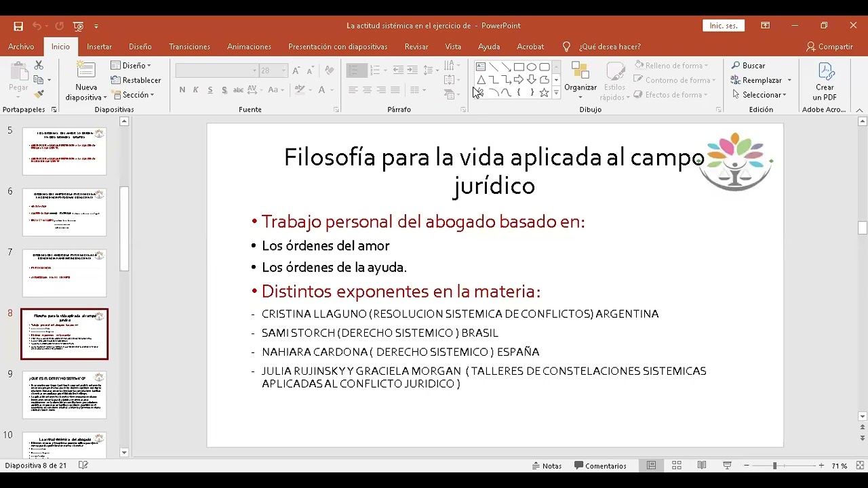Click the Format Painter brush icon
The height and width of the screenshot is (488, 868).
39,94
